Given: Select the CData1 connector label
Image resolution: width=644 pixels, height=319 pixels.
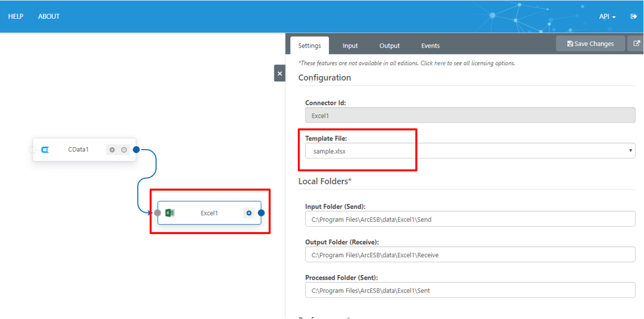Looking at the screenshot, I should click(78, 149).
